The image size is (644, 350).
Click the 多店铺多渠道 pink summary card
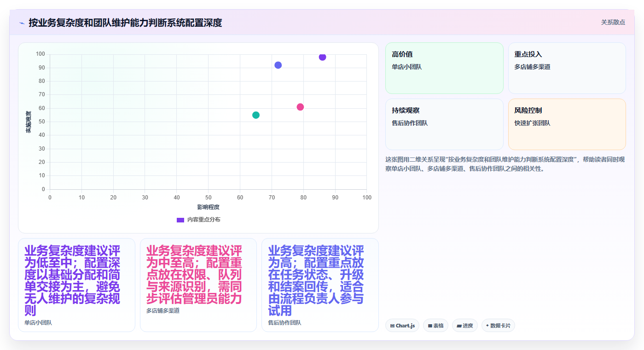coord(198,285)
